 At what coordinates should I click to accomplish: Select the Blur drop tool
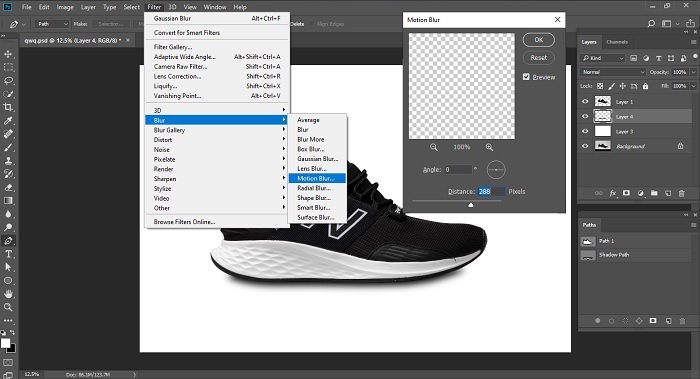click(8, 214)
